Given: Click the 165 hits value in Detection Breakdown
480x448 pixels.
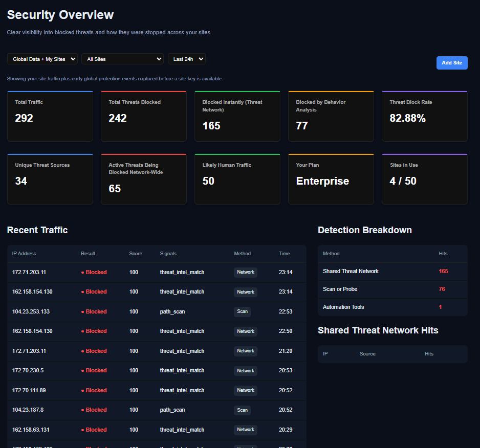Looking at the screenshot, I should (x=443, y=271).
